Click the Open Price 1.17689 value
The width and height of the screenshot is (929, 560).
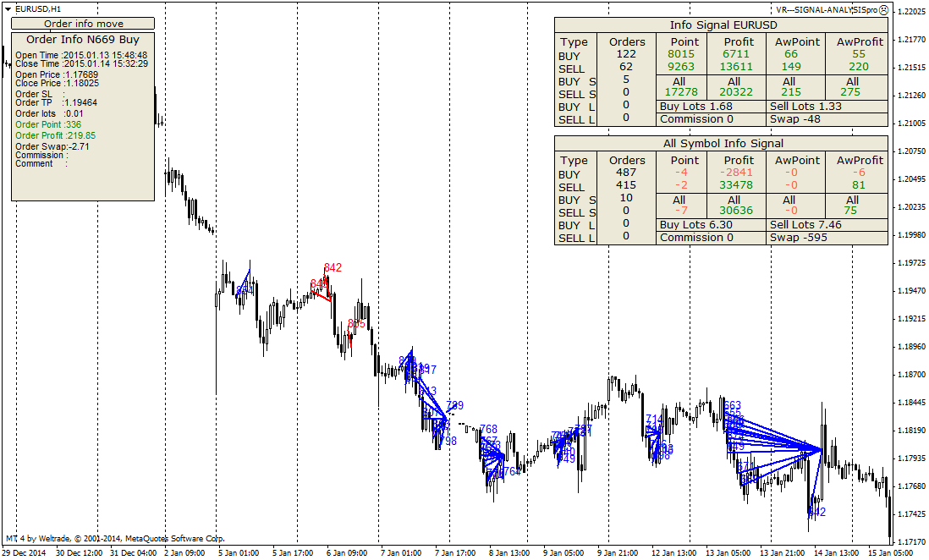(81, 74)
